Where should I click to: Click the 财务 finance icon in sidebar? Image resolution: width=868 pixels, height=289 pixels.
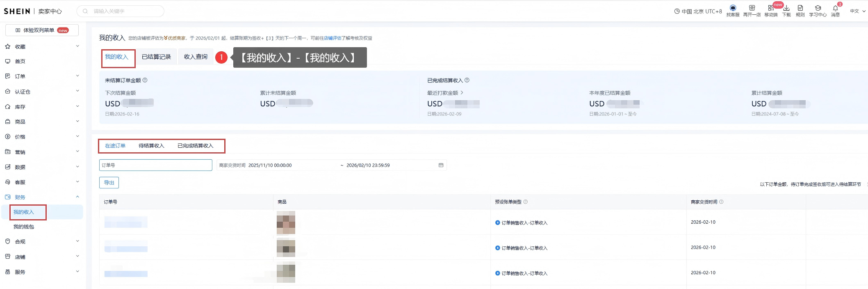click(x=7, y=197)
